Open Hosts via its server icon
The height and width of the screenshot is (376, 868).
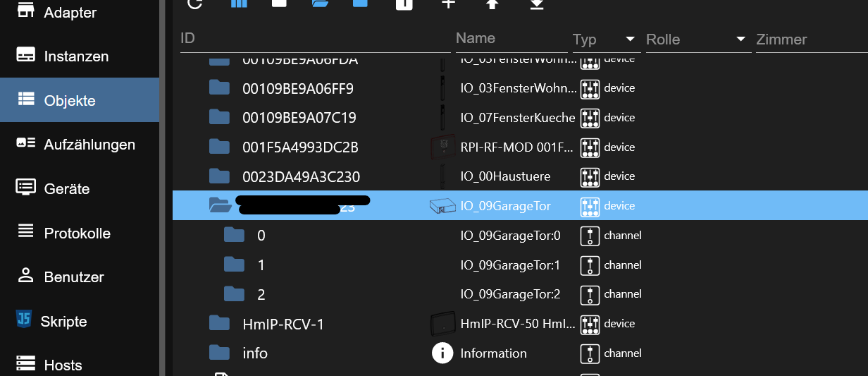[26, 364]
